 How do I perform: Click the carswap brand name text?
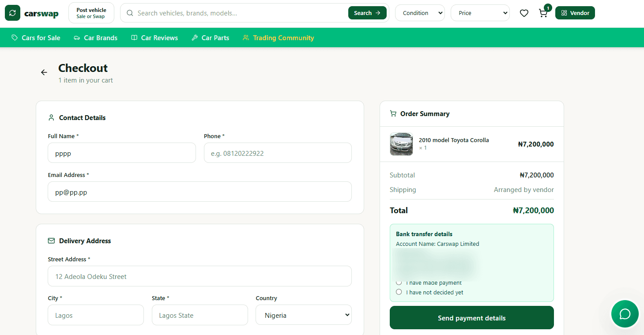point(41,14)
